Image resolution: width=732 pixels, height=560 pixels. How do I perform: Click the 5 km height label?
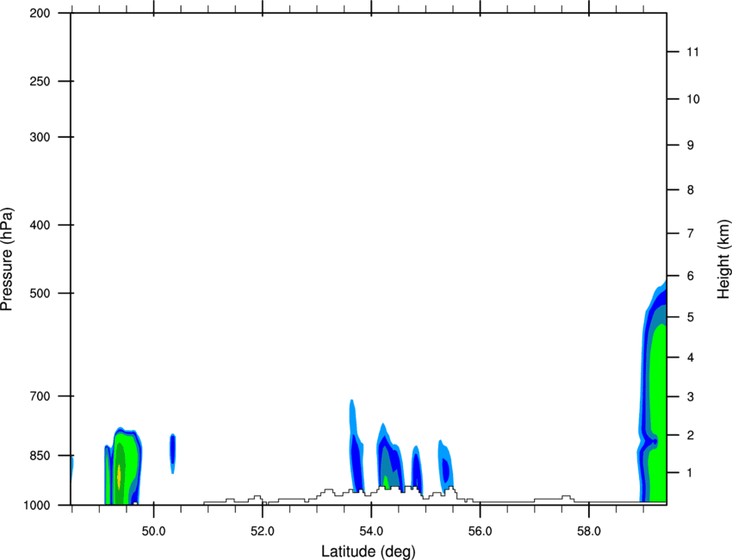pyautogui.click(x=691, y=317)
